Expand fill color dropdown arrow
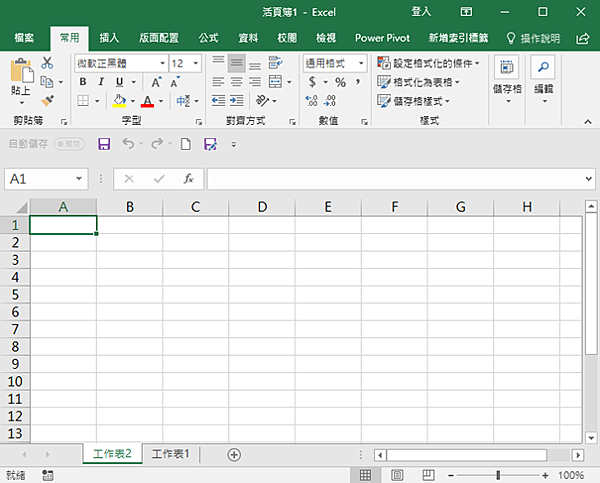This screenshot has width=600, height=483. [133, 101]
